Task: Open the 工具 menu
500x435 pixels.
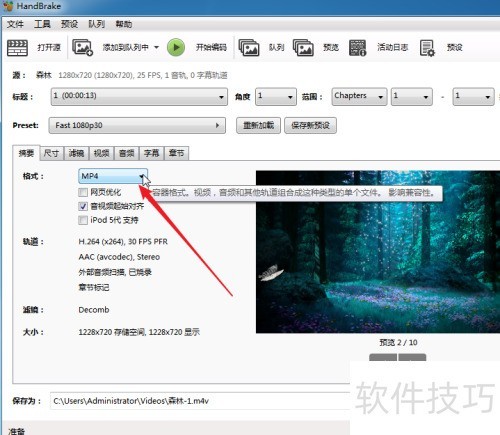Action: pos(42,24)
